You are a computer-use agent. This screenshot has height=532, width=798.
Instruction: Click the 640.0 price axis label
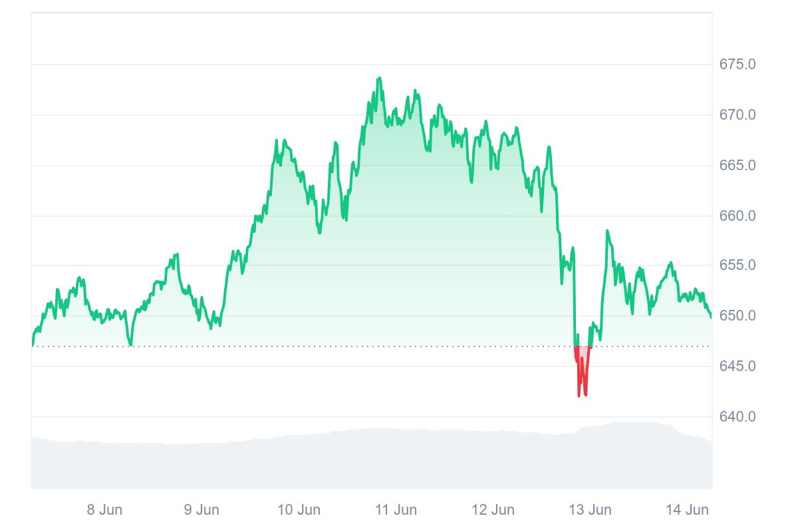(x=737, y=417)
